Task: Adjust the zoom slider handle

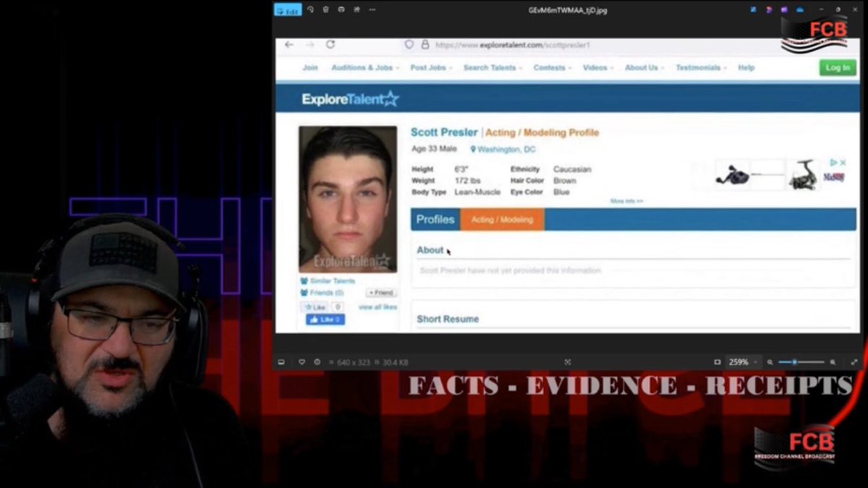Action: 794,361
